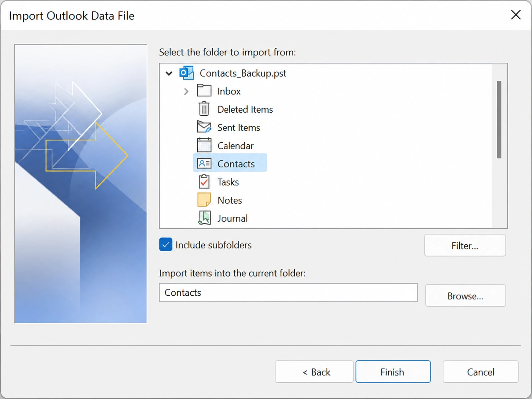The image size is (532, 399).
Task: Click the Tasks clipboard icon
Action: (x=204, y=181)
